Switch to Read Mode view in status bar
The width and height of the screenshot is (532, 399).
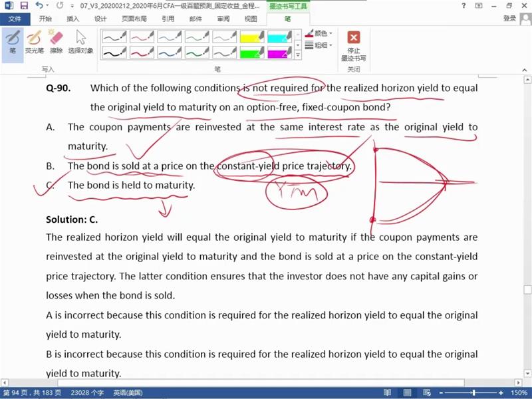387,393
